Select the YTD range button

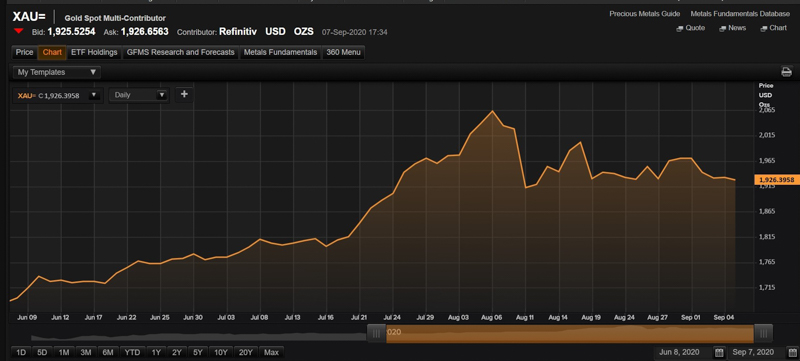coord(132,352)
